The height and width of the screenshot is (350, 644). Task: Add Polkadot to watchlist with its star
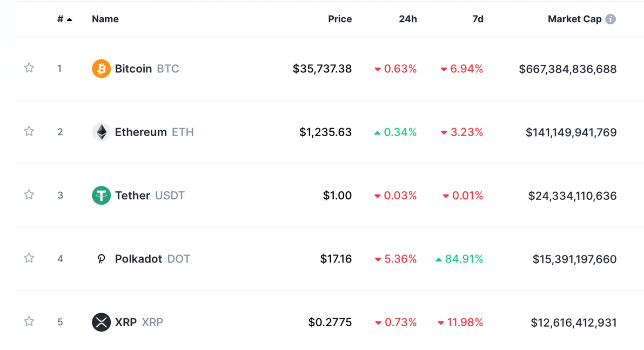coord(29,258)
